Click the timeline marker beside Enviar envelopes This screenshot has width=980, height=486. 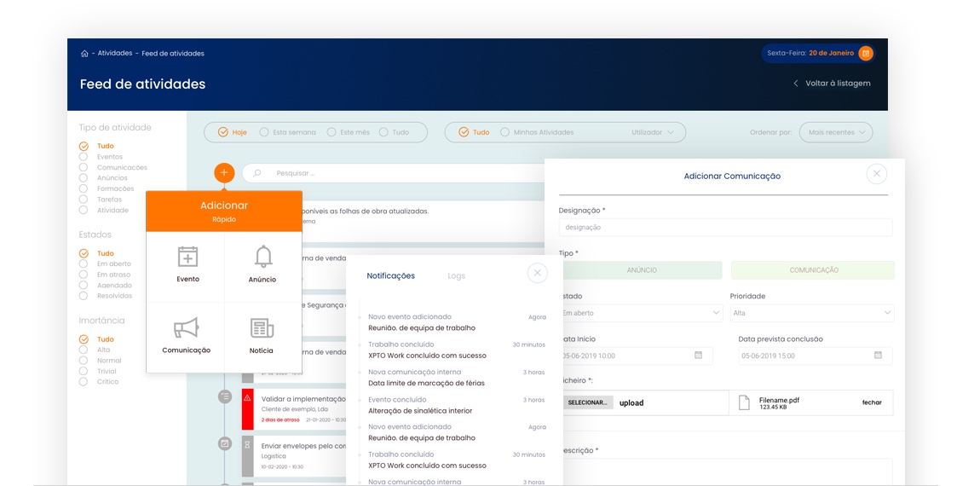pyautogui.click(x=224, y=443)
